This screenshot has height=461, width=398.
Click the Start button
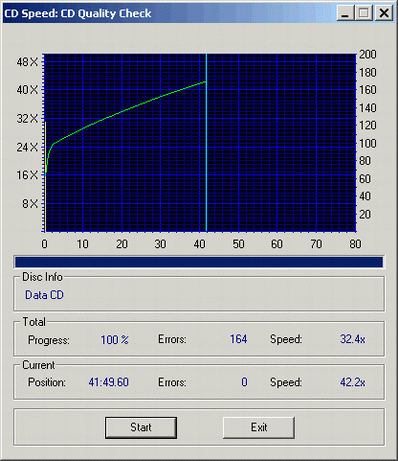[x=141, y=428]
